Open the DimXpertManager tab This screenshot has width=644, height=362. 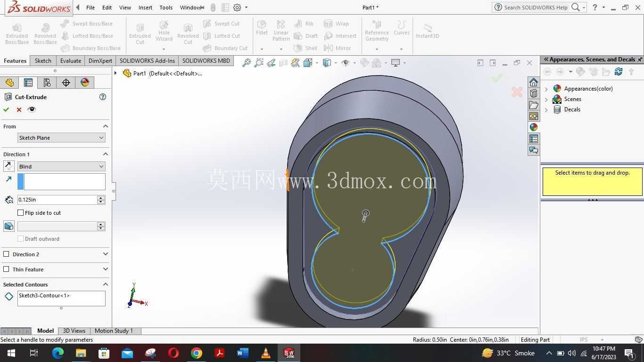click(66, 83)
